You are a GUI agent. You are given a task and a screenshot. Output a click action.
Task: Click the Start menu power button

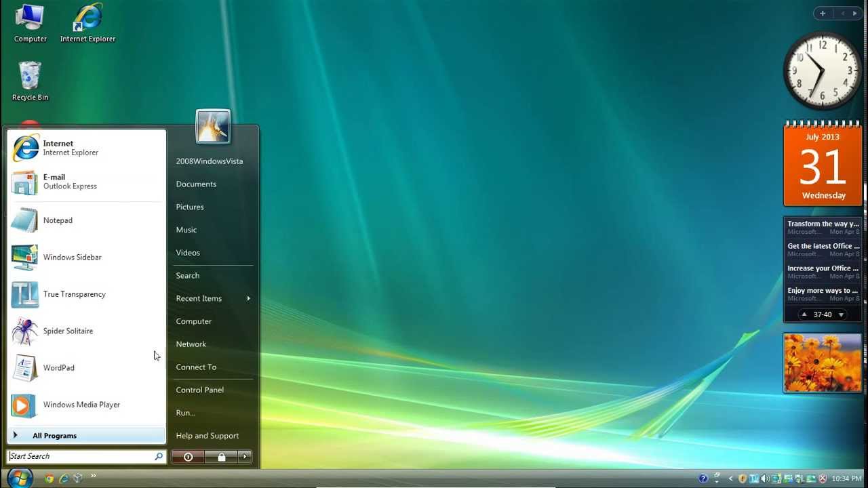(188, 457)
